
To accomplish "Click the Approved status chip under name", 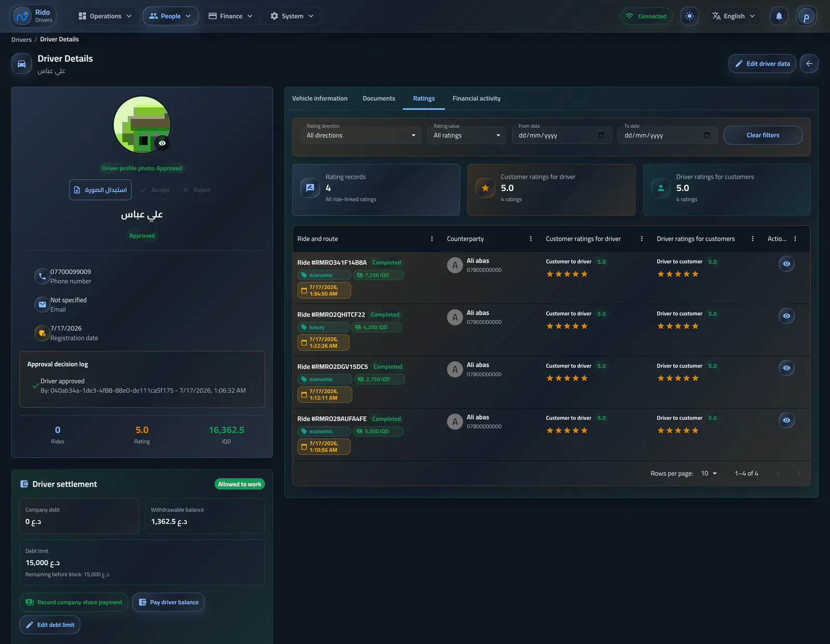I will click(142, 236).
